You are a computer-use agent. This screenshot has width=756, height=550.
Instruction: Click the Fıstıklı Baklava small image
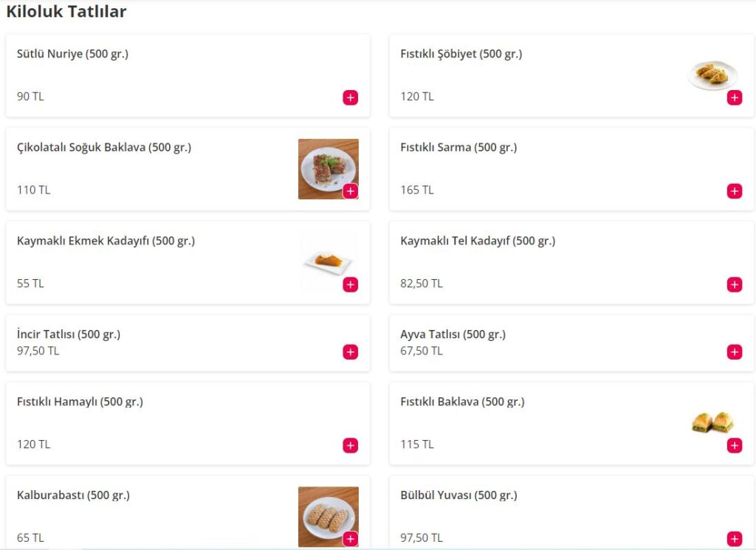point(712,422)
